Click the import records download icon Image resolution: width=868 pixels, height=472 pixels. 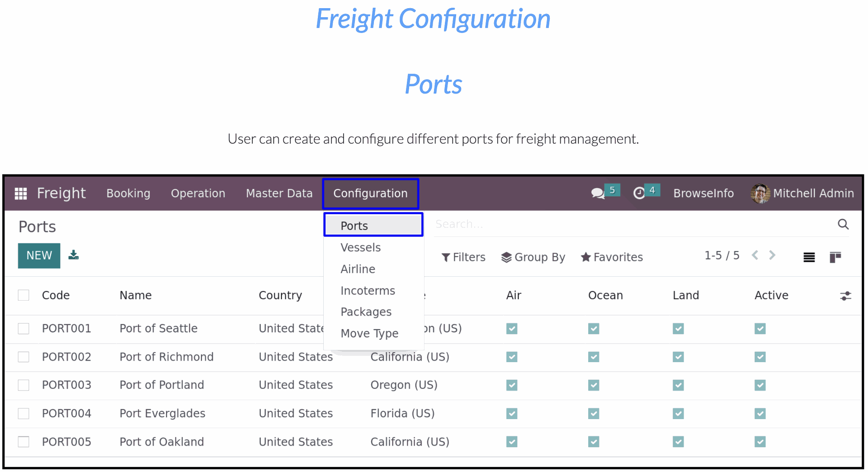tap(74, 255)
